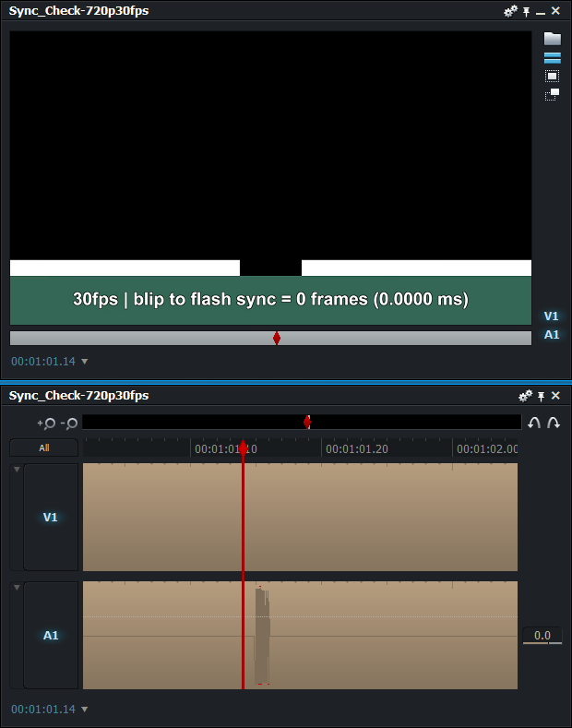Click the blue timeline stripes icon
572x728 pixels.
pos(552,58)
